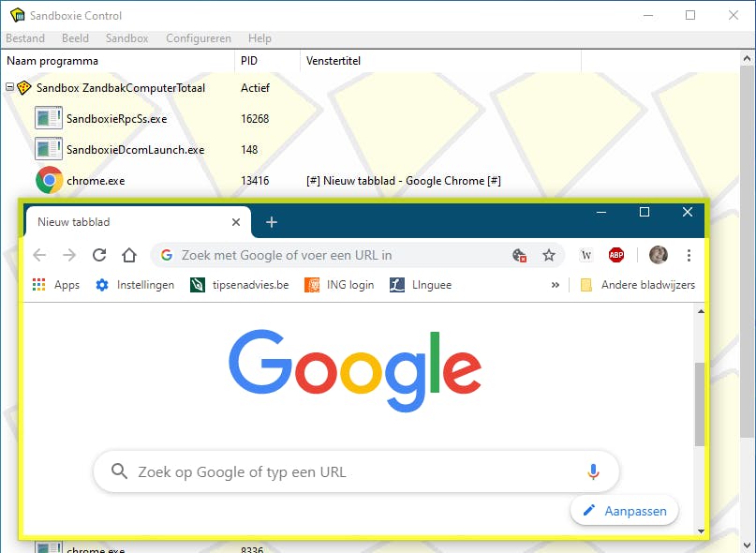This screenshot has width=756, height=553.
Task: Select the PID value 16268
Action: pyautogui.click(x=255, y=119)
